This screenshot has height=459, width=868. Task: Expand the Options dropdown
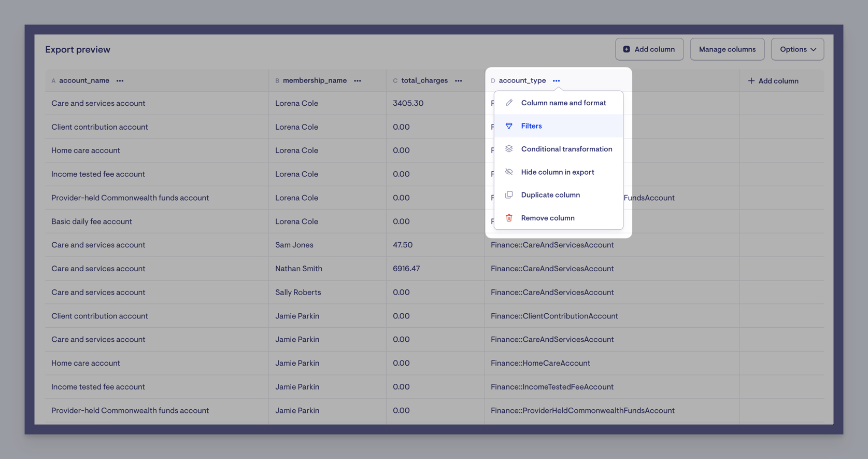coord(798,49)
